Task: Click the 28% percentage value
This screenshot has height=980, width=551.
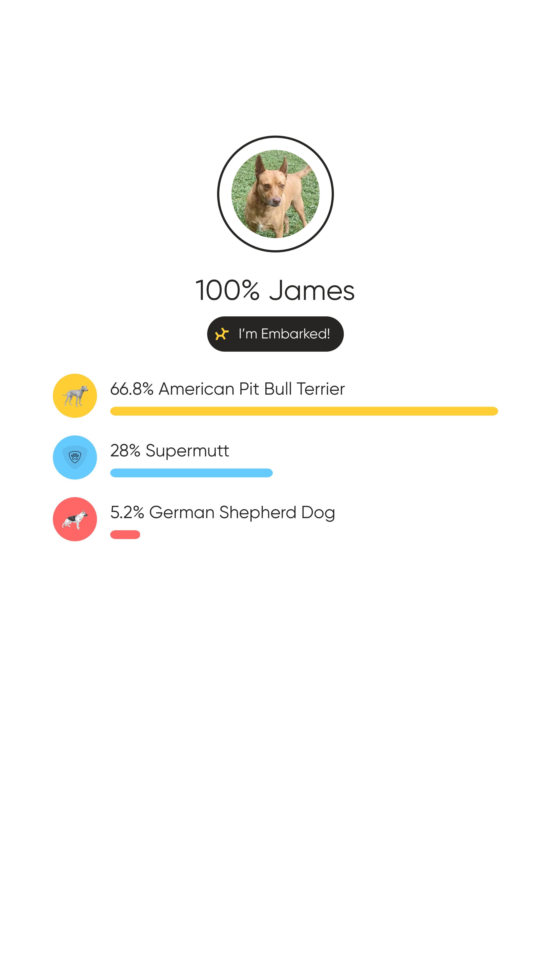Action: 125,451
